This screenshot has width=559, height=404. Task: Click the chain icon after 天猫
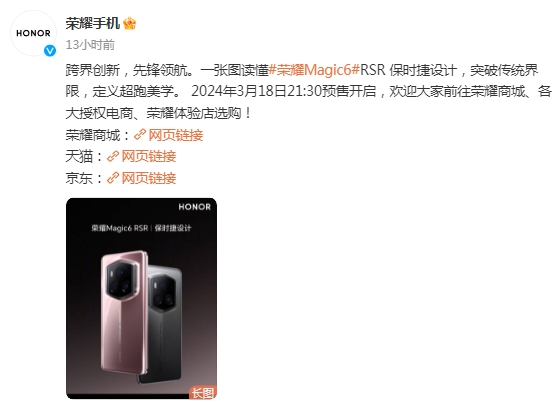113,156
